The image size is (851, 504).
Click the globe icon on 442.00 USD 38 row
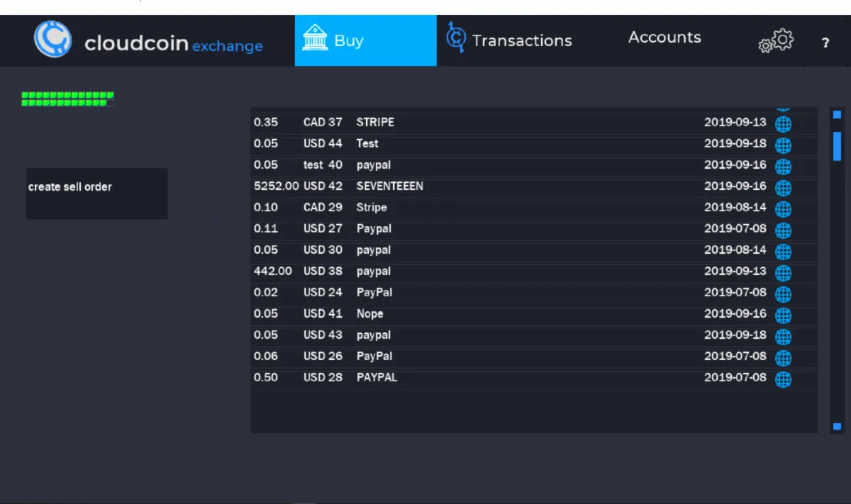(x=783, y=273)
